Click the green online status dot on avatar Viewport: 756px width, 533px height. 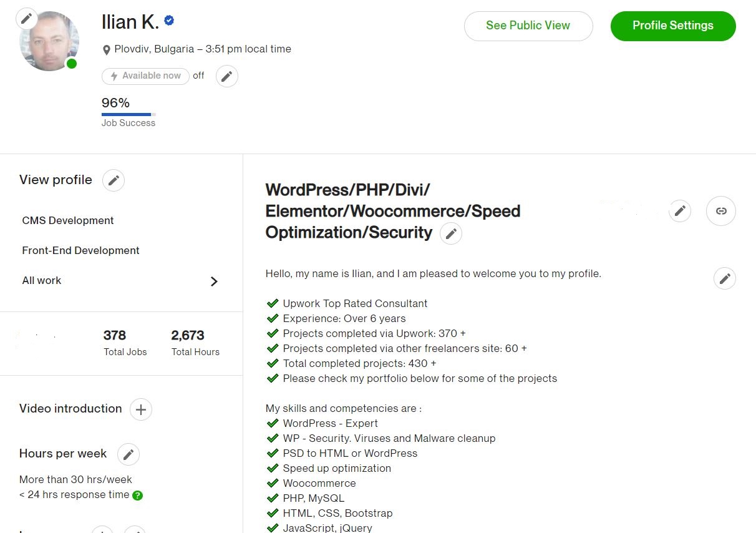tap(72, 63)
